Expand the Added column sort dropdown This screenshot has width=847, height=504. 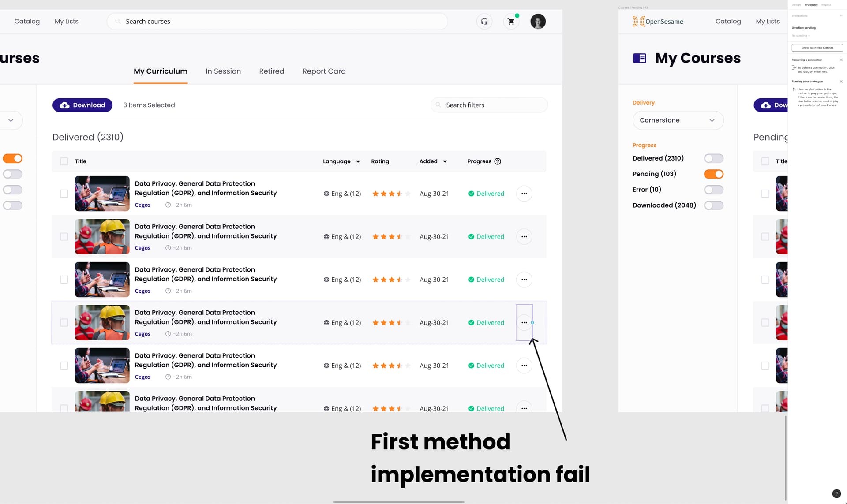point(446,161)
